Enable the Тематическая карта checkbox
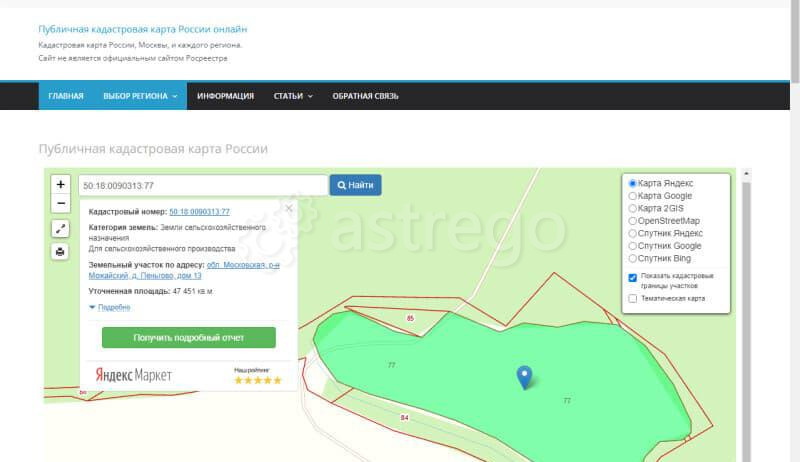This screenshot has height=462, width=800. pos(633,298)
